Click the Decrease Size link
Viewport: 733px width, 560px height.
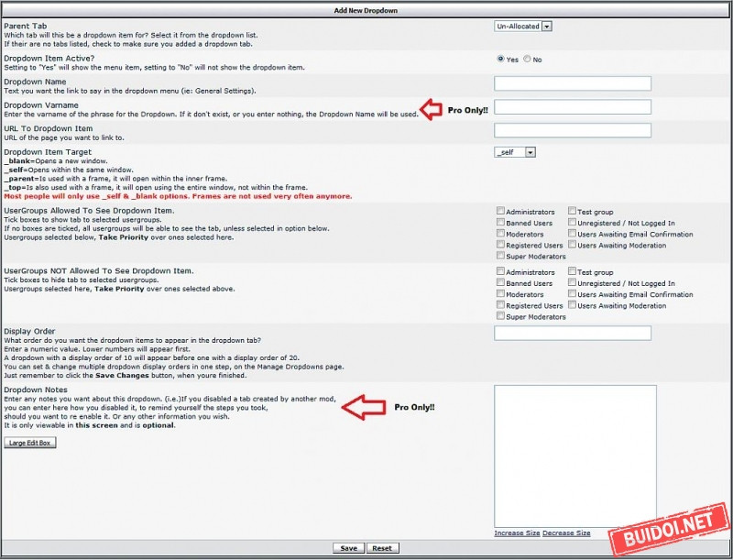[566, 533]
